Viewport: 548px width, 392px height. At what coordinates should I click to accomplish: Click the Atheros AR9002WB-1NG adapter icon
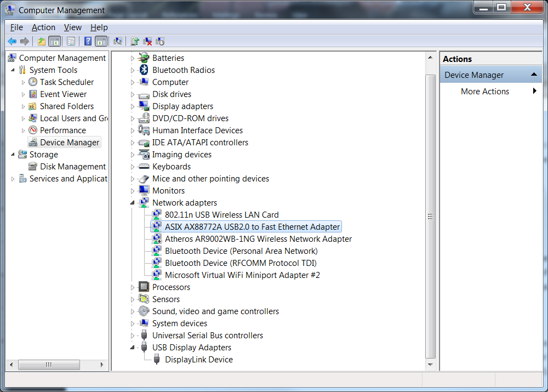coord(157,239)
